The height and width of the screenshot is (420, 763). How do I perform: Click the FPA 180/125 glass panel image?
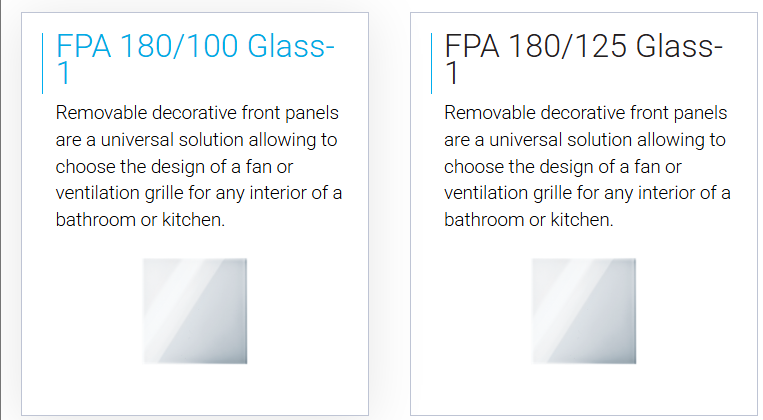(x=583, y=311)
